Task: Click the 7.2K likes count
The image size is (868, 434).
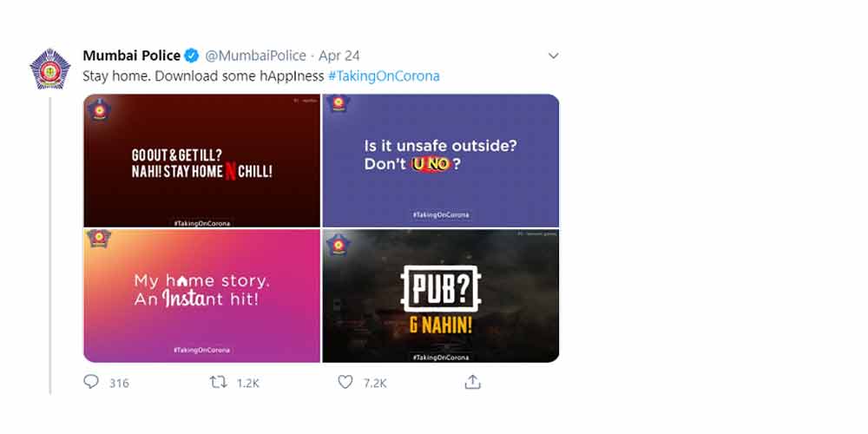Action: [374, 383]
